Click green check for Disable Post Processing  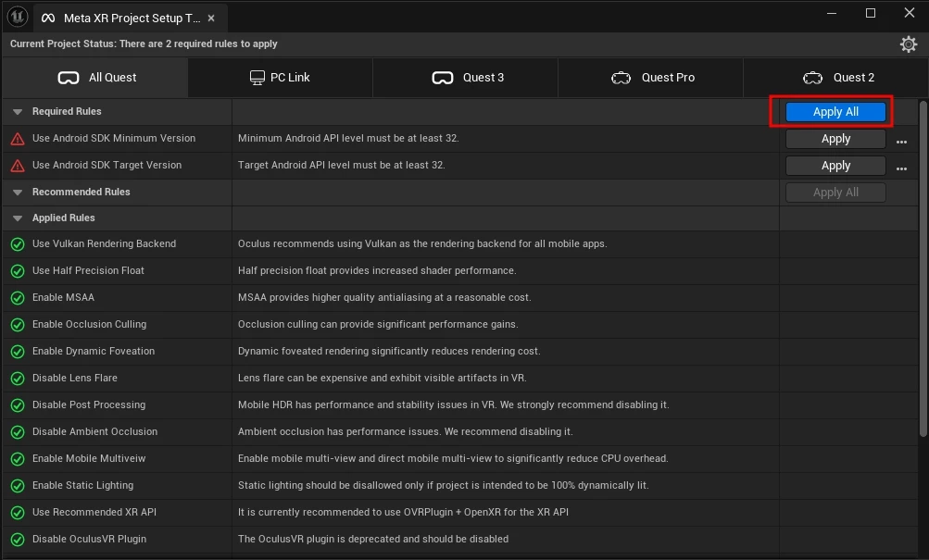18,404
